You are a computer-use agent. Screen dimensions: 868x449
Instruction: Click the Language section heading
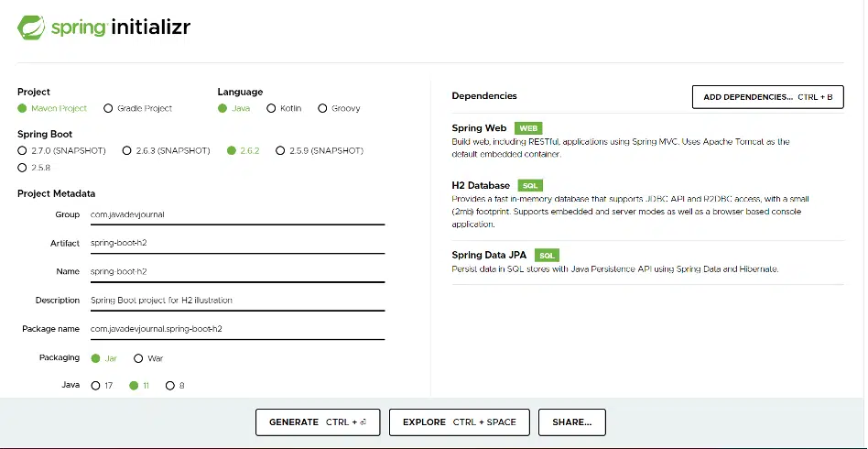(240, 92)
